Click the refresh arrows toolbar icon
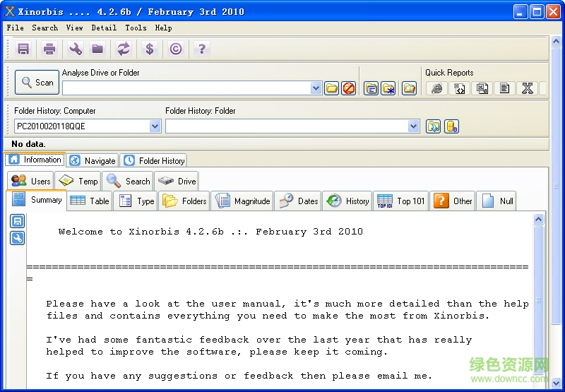This screenshot has height=392, width=565. [124, 49]
